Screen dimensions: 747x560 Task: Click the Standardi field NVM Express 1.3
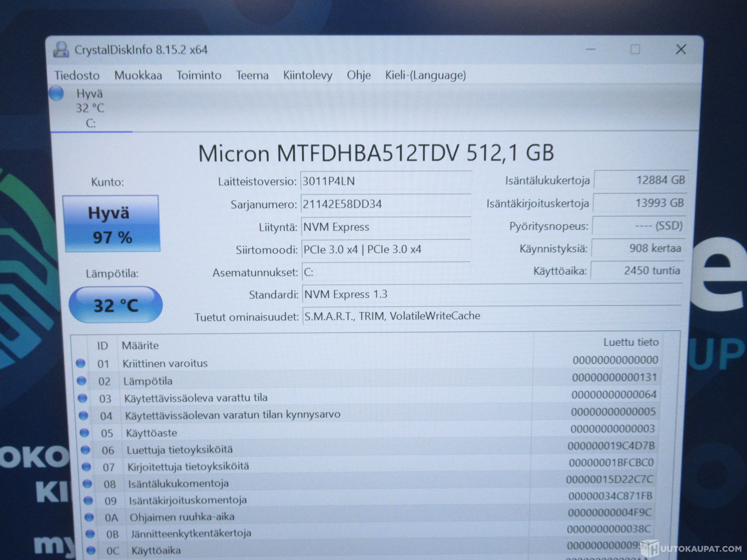492,294
